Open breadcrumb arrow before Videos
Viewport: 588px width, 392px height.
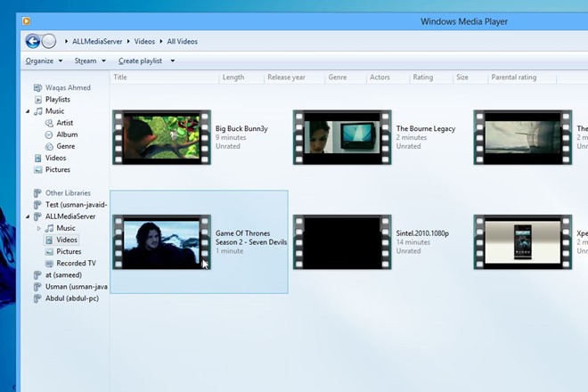point(128,41)
